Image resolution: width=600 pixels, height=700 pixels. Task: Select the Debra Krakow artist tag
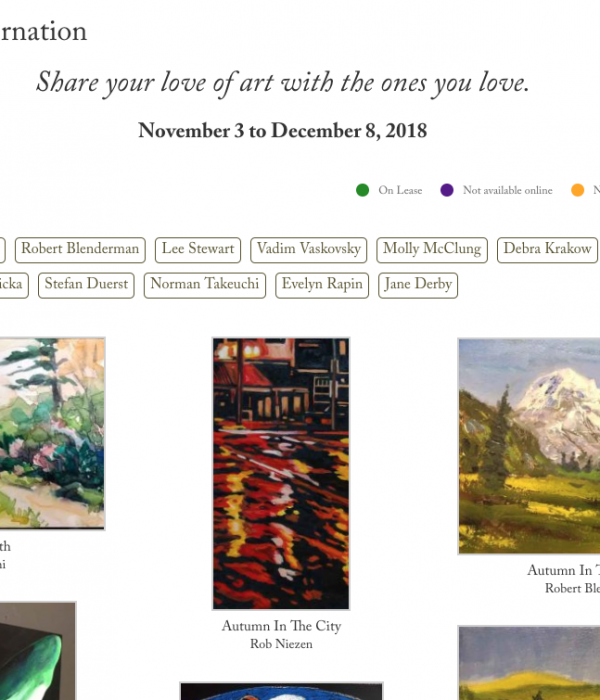(x=547, y=250)
